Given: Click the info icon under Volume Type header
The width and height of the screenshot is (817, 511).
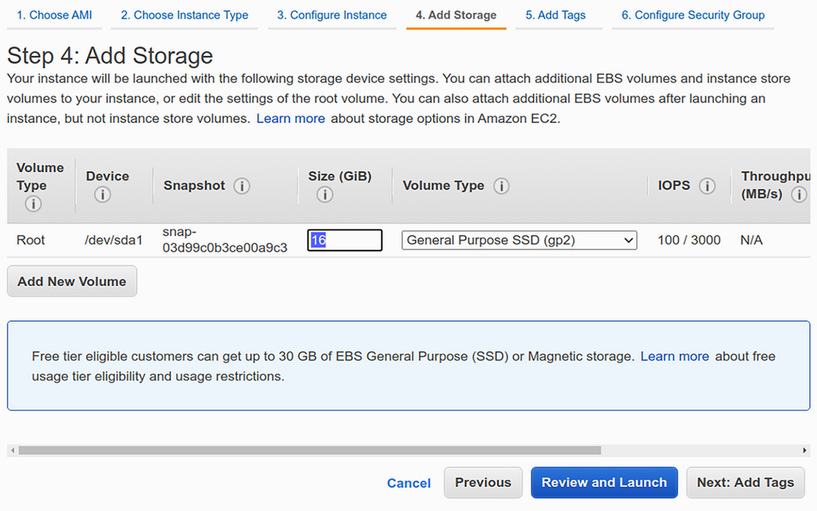Looking at the screenshot, I should coord(32,204).
